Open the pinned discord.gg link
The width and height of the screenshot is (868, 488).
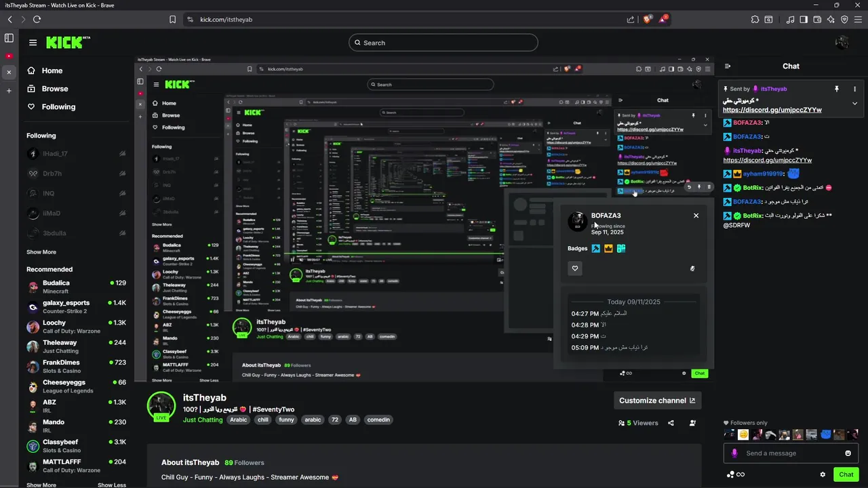(772, 110)
